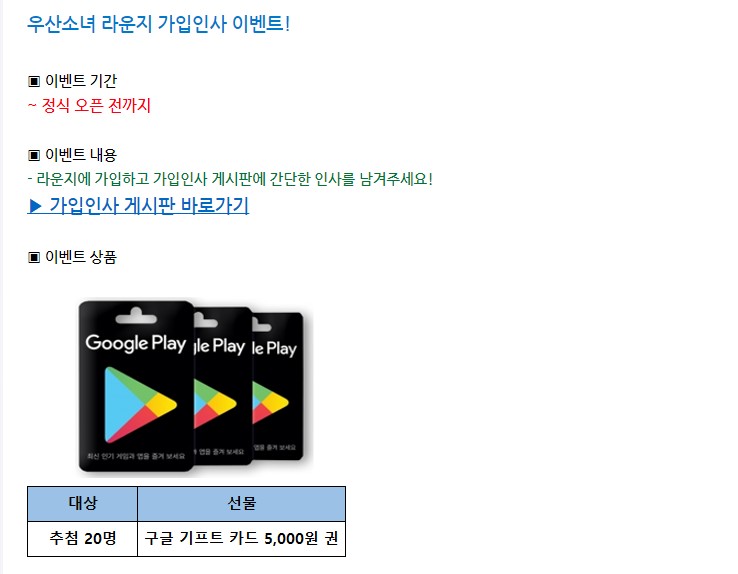Viewport: 738px width, 574px height.
Task: Click the rightmost Google Play gift card
Action: pos(278,386)
